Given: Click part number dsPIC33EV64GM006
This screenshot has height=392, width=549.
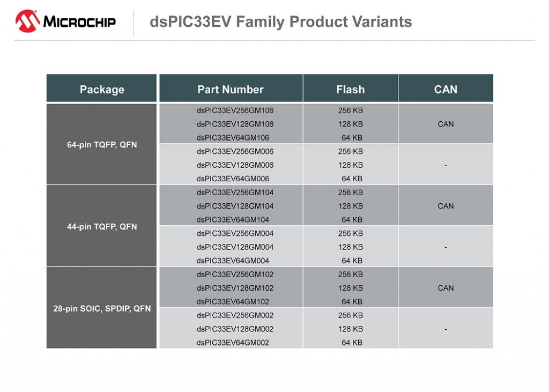Looking at the screenshot, I should [x=233, y=179].
